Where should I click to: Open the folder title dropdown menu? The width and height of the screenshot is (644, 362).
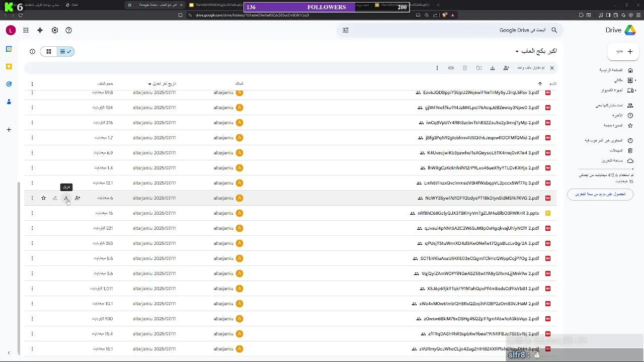[517, 52]
